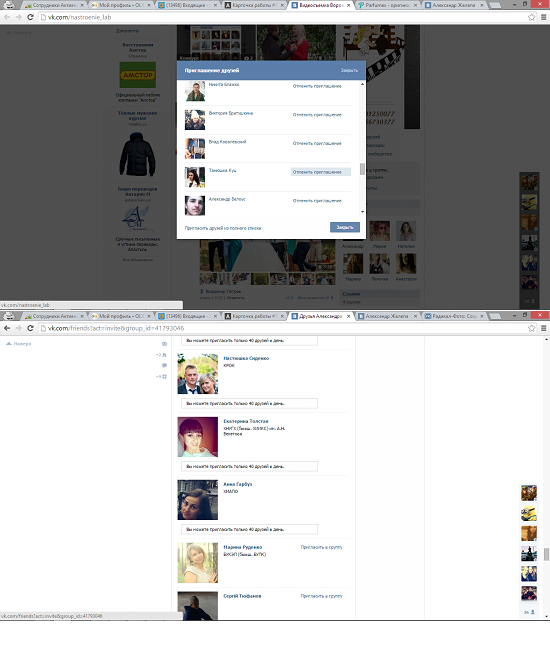Open Настюшка Сидренко's profile photo
This screenshot has height=648, width=550.
198,374
